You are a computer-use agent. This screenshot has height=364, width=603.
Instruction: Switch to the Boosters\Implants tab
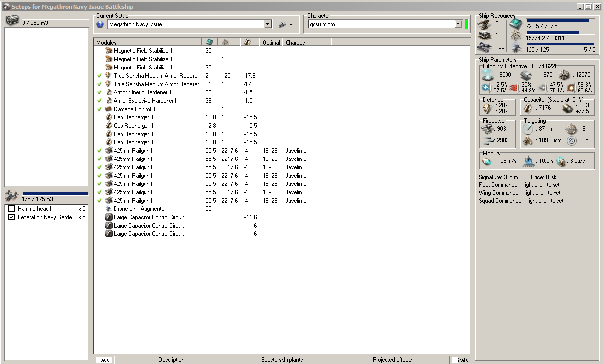click(x=282, y=360)
